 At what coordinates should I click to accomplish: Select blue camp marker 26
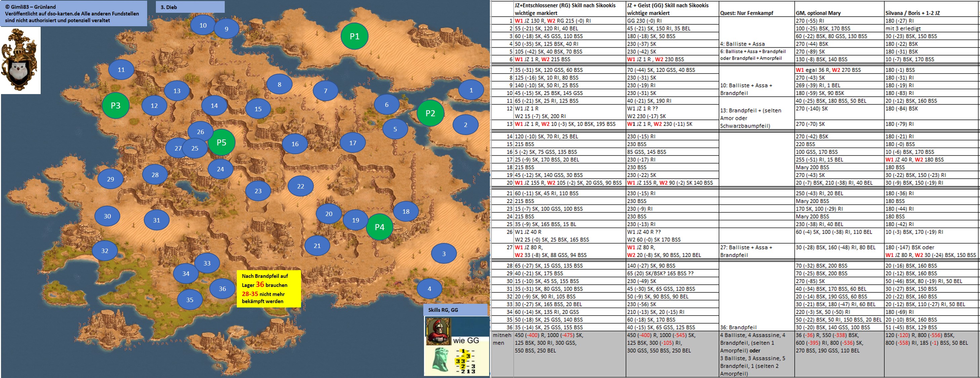201,132
